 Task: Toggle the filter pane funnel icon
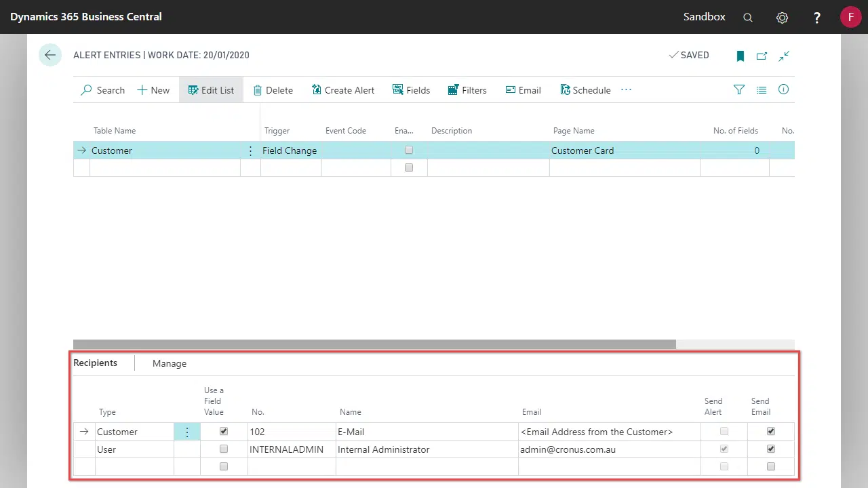coord(739,89)
